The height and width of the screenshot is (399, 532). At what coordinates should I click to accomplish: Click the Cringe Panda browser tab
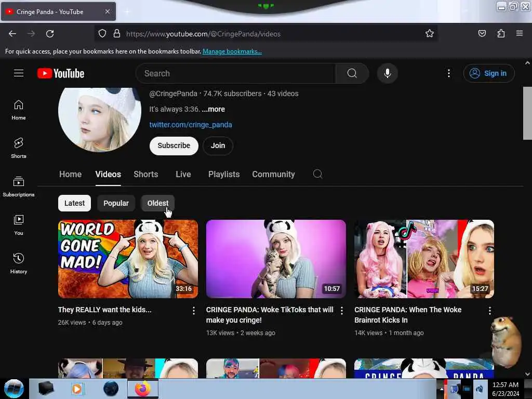[x=58, y=11]
